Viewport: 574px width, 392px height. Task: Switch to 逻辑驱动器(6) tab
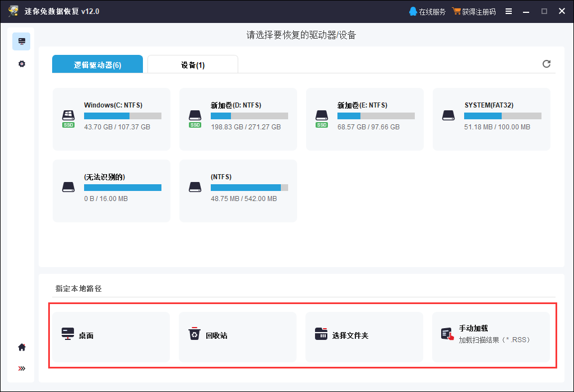(98, 64)
